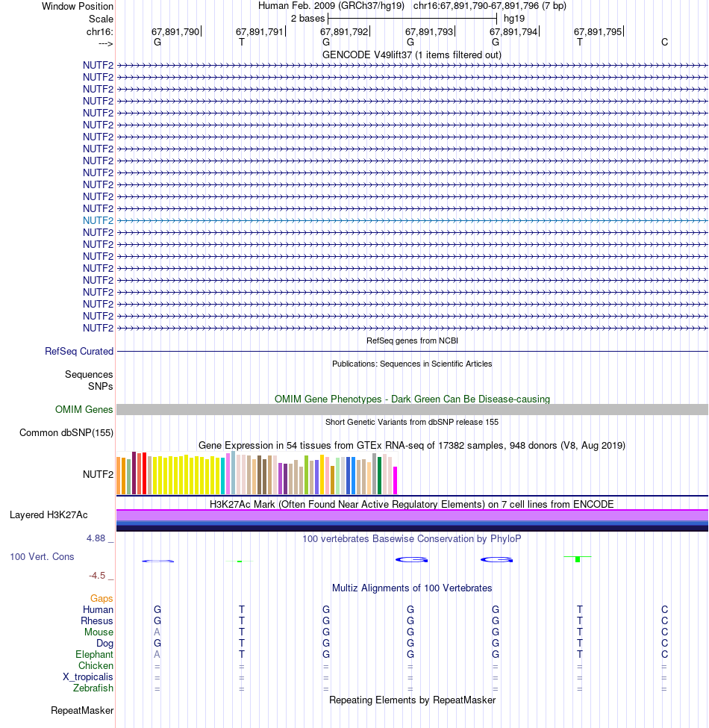Click the Human alignment row label
709x728 pixels.
point(98,609)
